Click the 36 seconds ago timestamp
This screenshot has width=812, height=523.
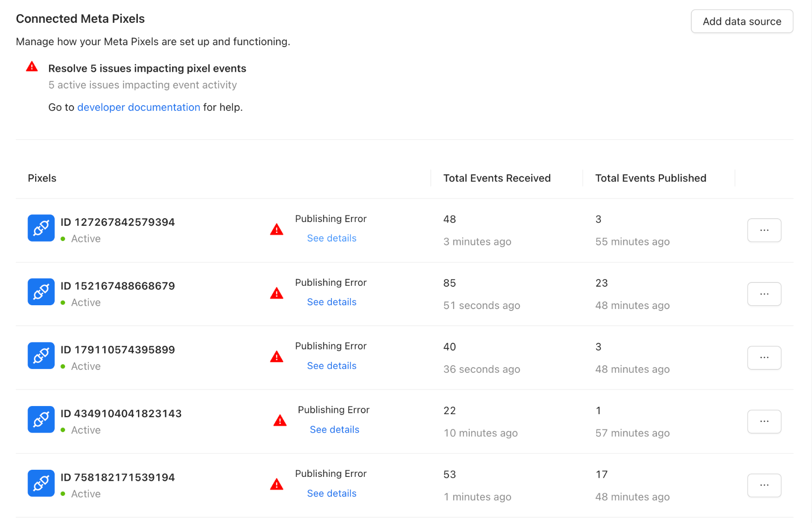pos(482,369)
